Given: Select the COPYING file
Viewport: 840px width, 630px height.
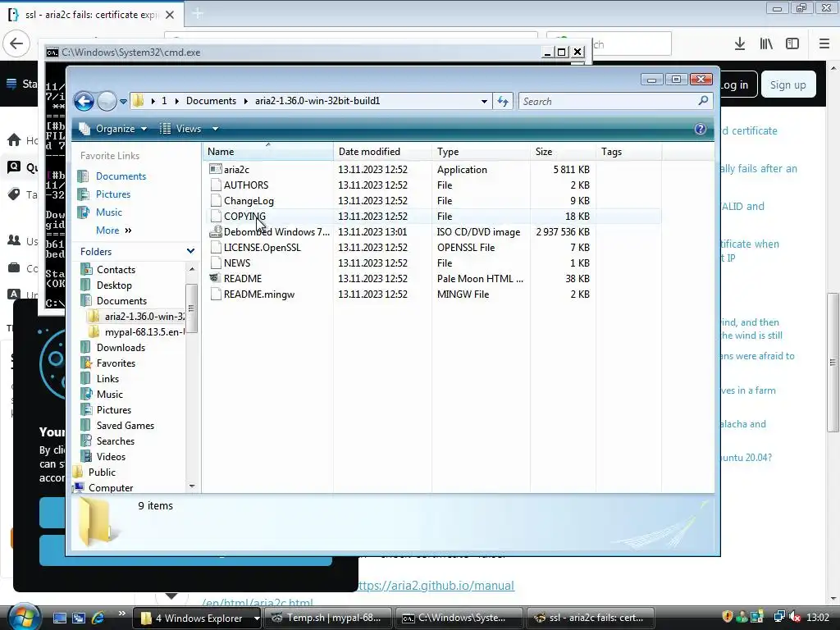Looking at the screenshot, I should click(244, 216).
